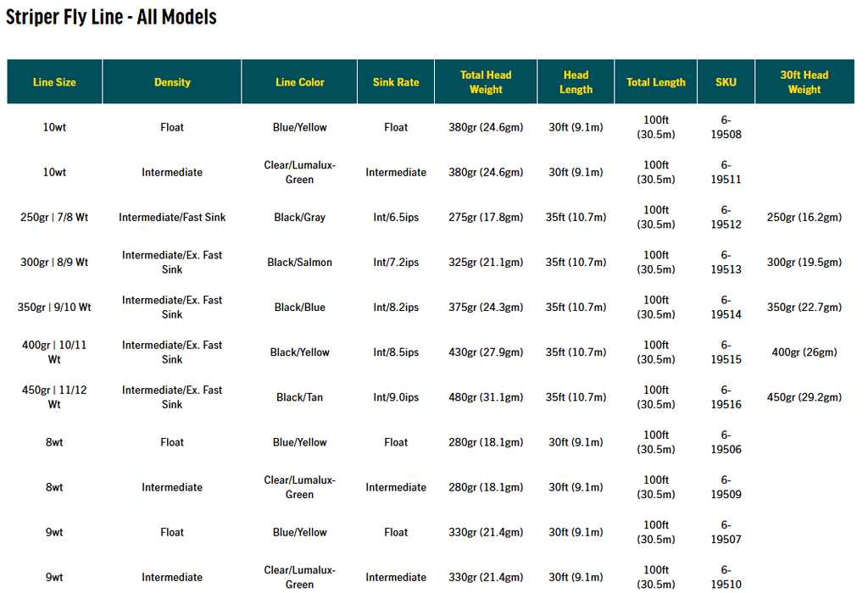
Task: Click the 450gr (29.2gm) cell
Action: [x=804, y=397]
